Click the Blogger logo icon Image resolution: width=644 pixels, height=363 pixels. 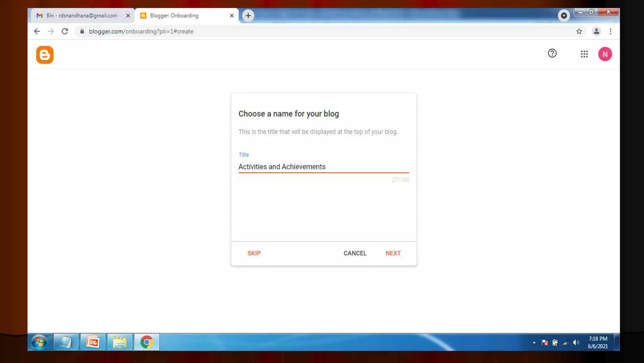point(45,55)
